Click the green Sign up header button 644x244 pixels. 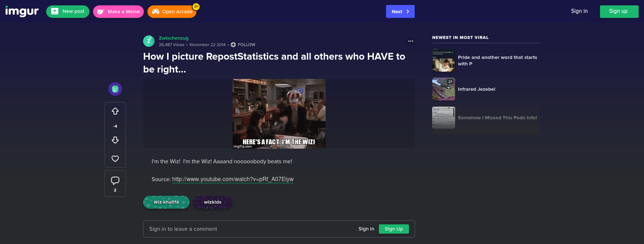(x=619, y=11)
